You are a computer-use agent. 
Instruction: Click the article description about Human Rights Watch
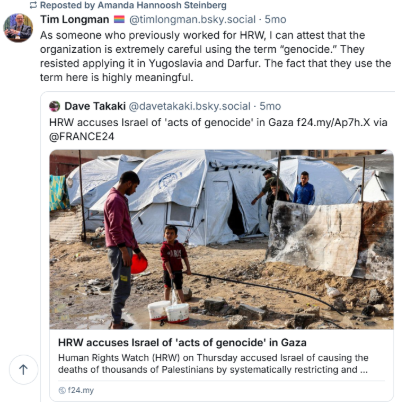coord(213,364)
